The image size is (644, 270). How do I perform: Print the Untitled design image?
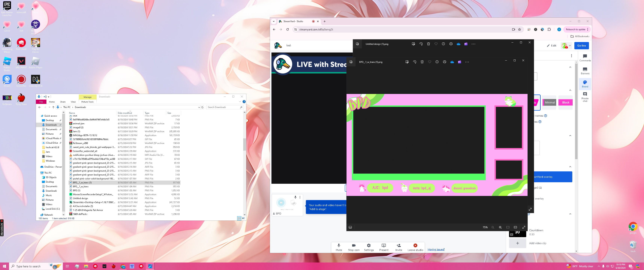(x=451, y=44)
